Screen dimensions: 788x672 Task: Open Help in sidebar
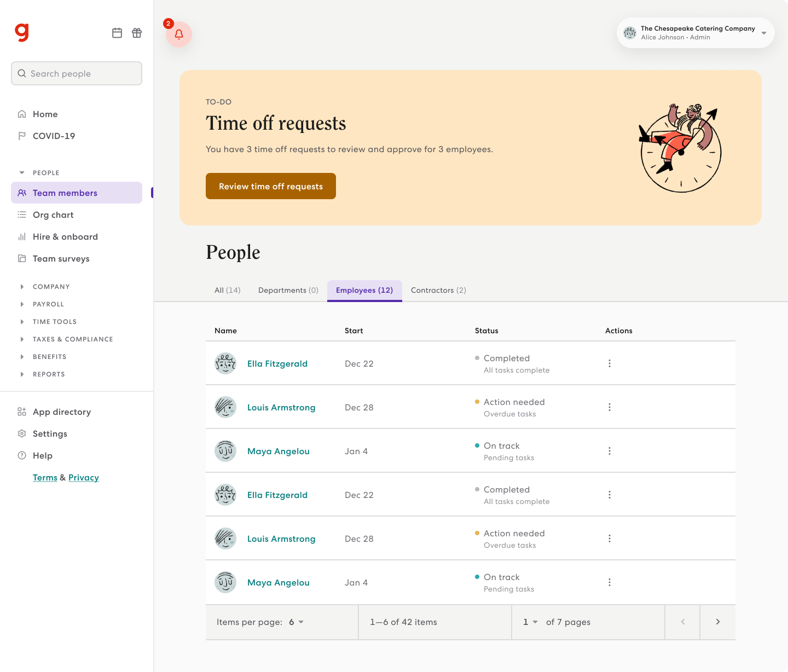[x=77, y=455]
